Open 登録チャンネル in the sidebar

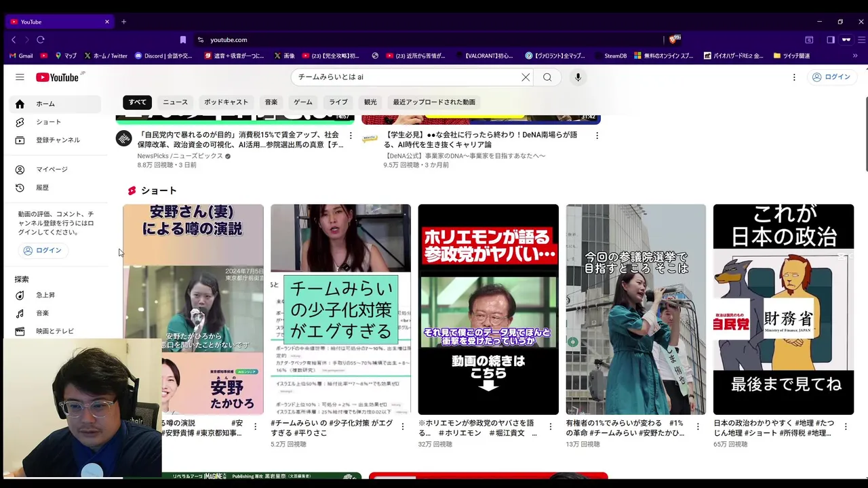tap(54, 140)
